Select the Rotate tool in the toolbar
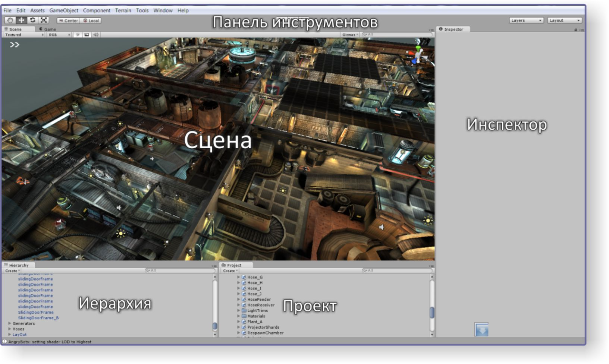This screenshot has width=609, height=364. tap(32, 20)
